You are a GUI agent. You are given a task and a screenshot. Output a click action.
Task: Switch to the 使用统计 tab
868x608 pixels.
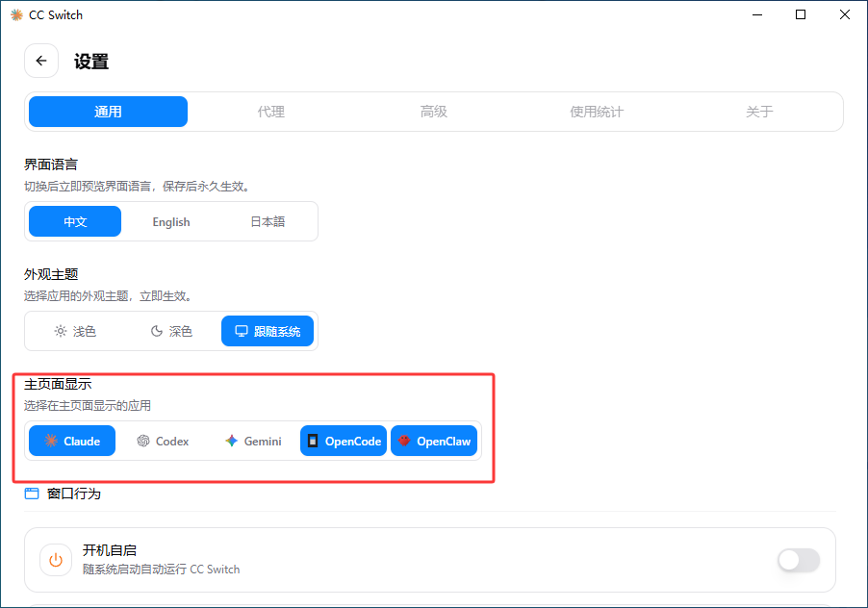coord(597,112)
